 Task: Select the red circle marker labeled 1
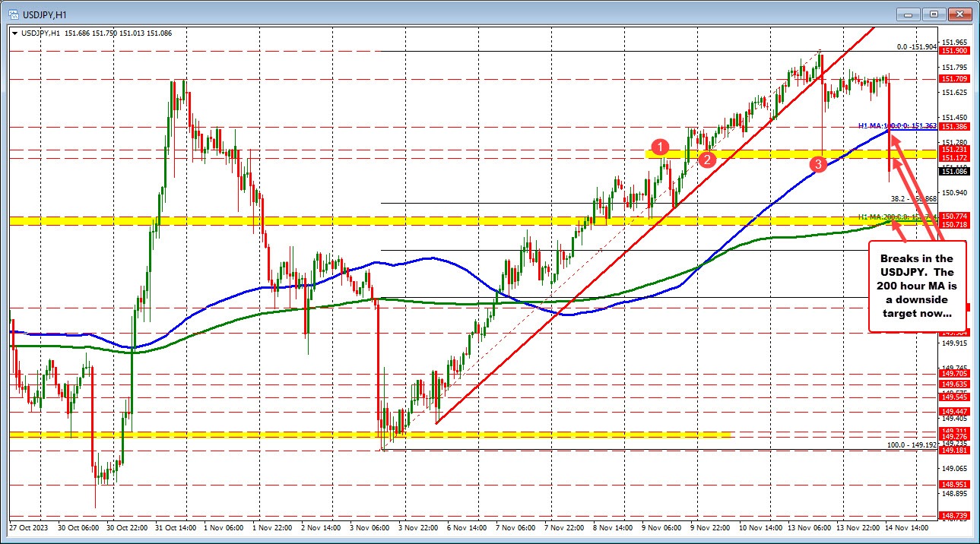(x=661, y=148)
